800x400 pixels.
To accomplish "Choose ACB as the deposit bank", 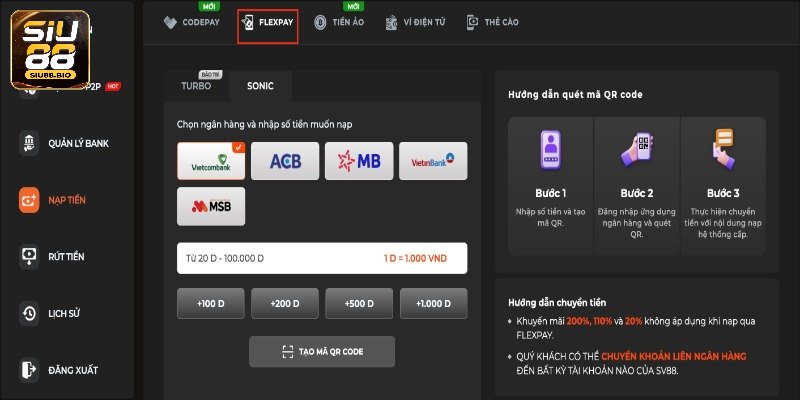I will 285,161.
